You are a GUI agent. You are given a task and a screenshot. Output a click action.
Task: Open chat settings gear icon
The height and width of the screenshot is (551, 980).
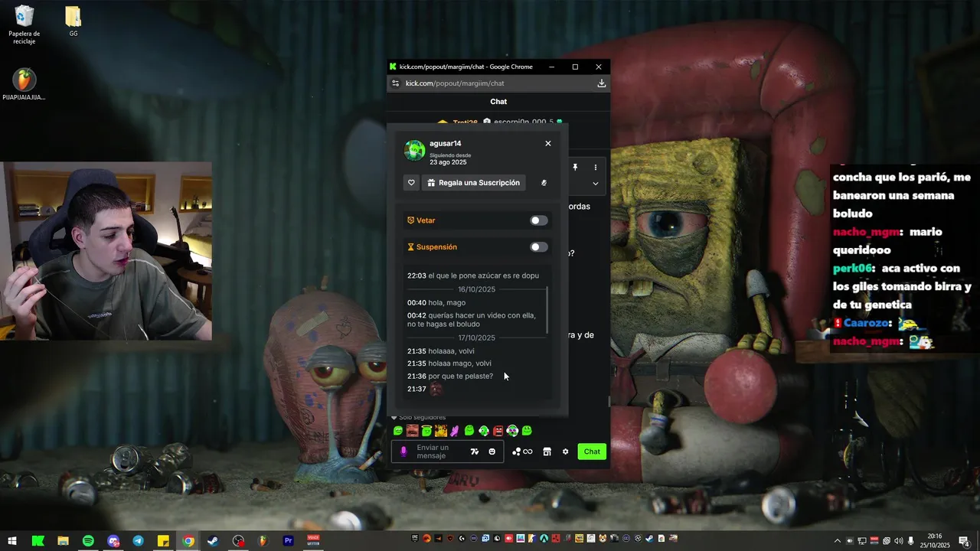(566, 452)
